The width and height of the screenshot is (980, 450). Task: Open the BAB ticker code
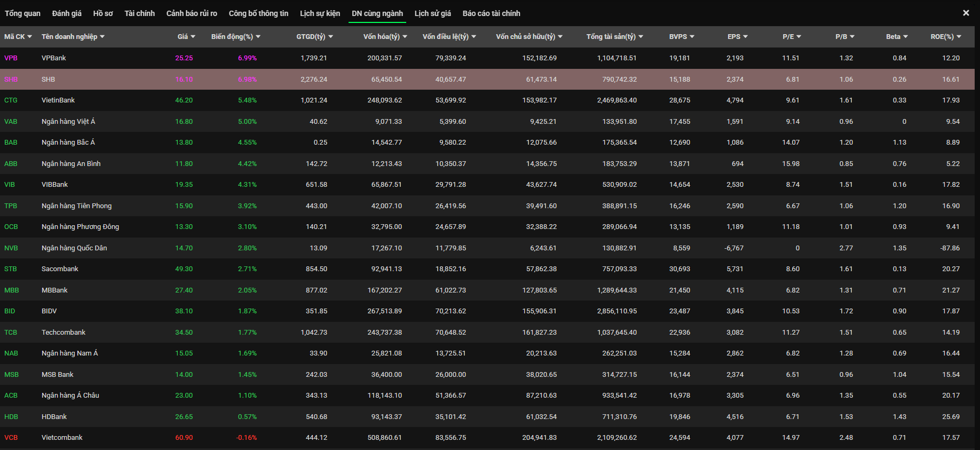tap(11, 143)
